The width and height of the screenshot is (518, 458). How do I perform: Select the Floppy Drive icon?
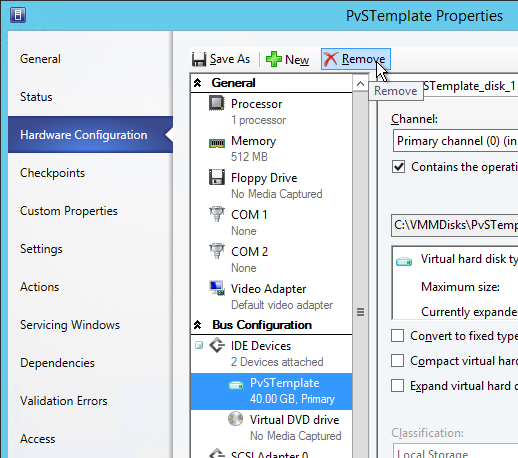click(x=217, y=177)
